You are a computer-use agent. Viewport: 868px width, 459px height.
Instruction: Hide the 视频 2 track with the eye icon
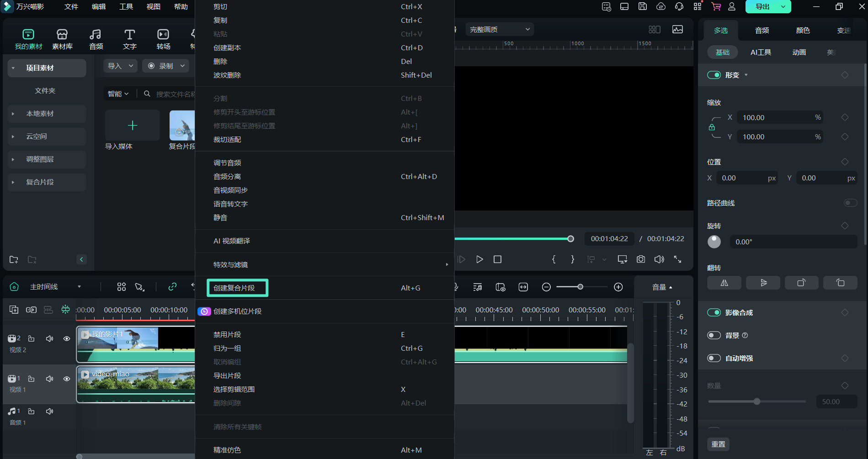(x=67, y=338)
